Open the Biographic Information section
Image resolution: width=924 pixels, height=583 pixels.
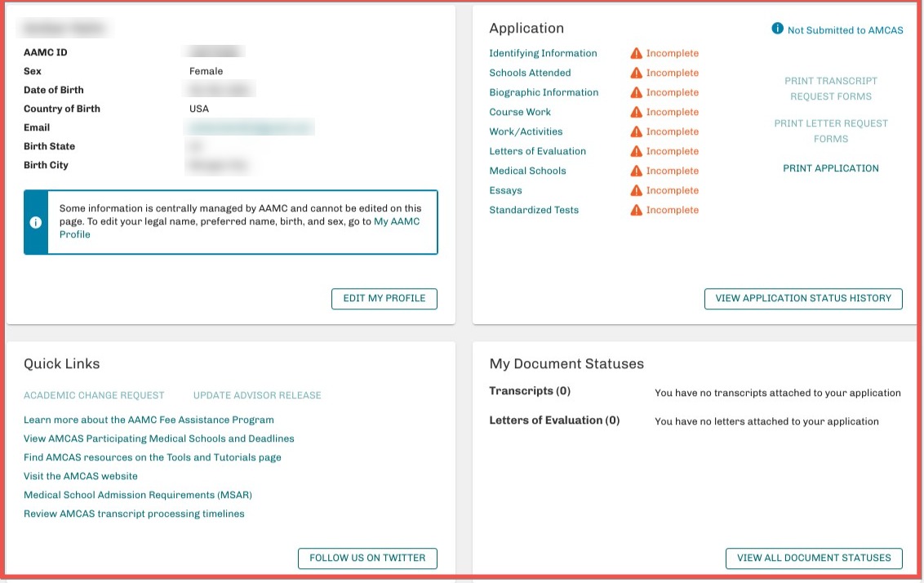544,92
